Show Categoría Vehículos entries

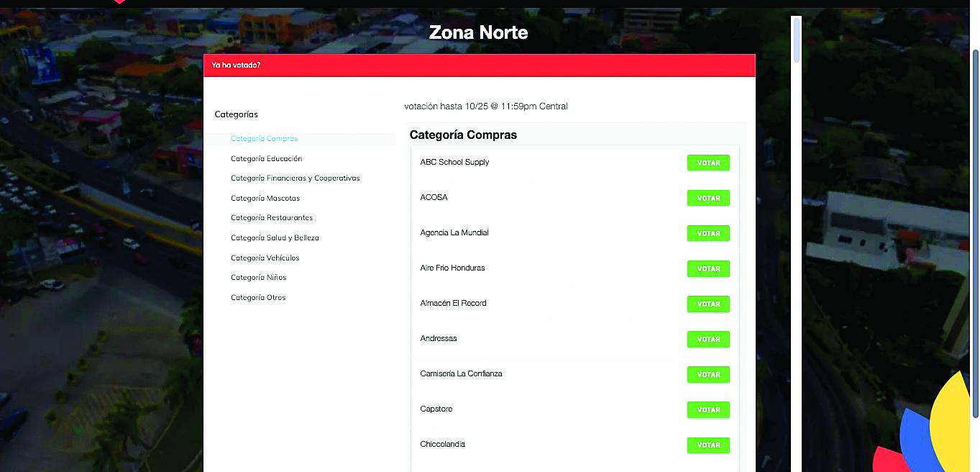point(265,258)
